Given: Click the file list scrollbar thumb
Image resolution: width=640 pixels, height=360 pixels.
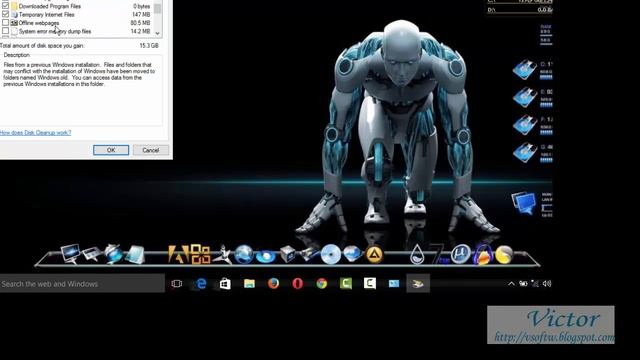Looking at the screenshot, I should click(x=158, y=8).
